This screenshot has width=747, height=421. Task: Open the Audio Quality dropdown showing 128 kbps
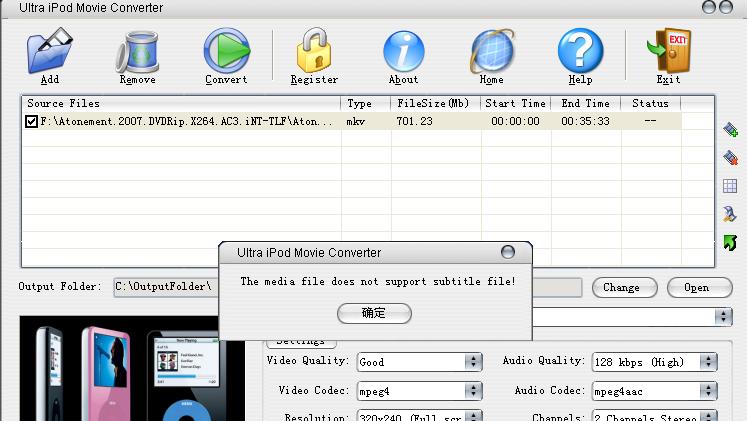tap(655, 362)
